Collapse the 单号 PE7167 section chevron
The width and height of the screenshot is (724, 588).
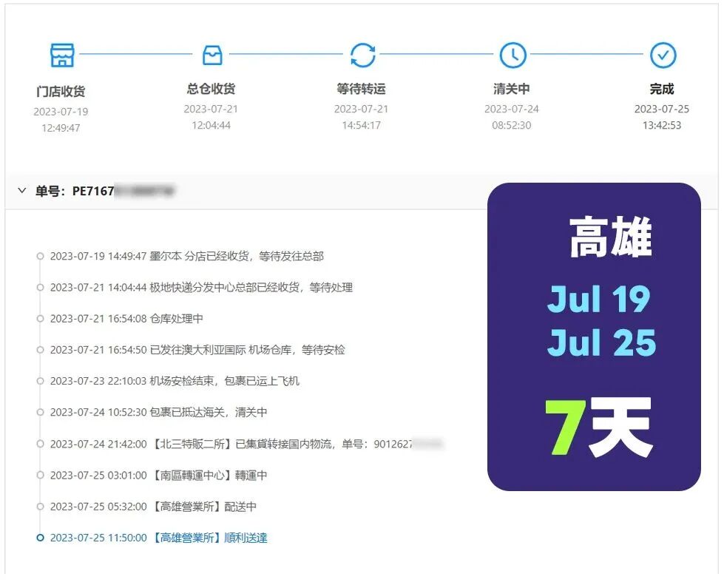(21, 190)
